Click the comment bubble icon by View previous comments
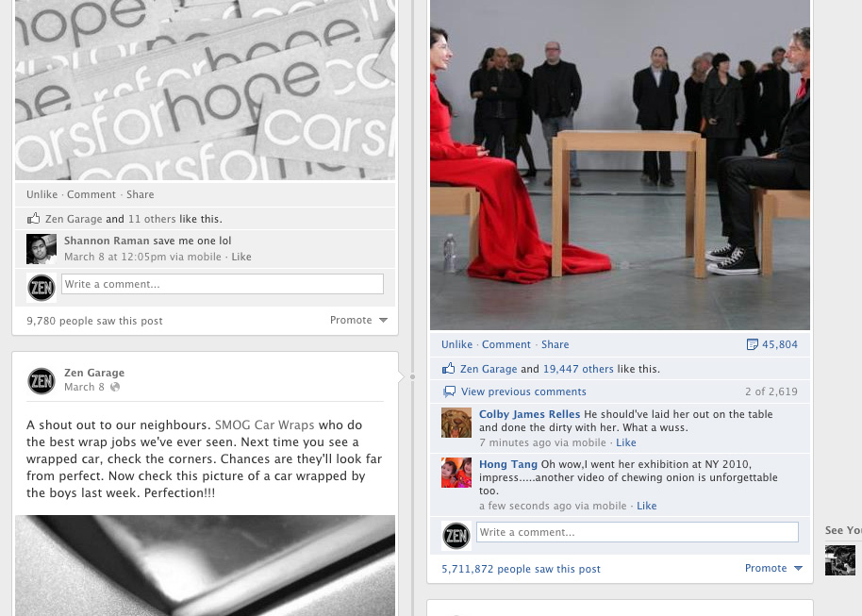 (x=449, y=391)
